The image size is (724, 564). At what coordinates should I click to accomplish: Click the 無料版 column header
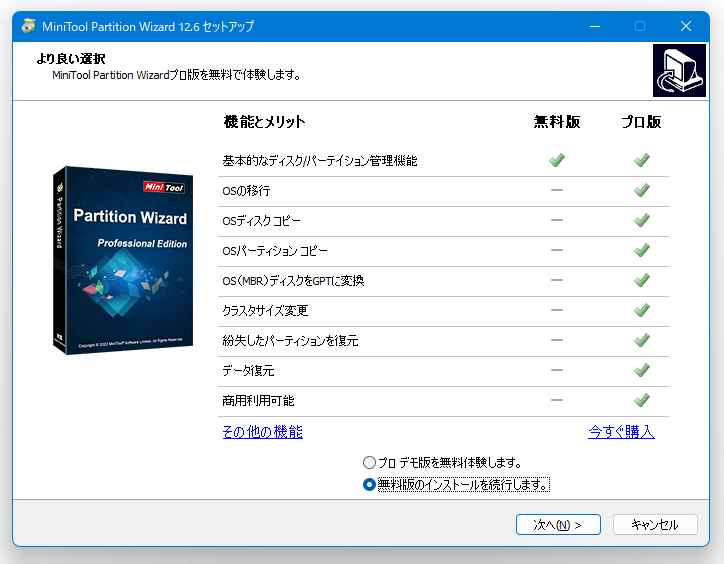click(557, 122)
